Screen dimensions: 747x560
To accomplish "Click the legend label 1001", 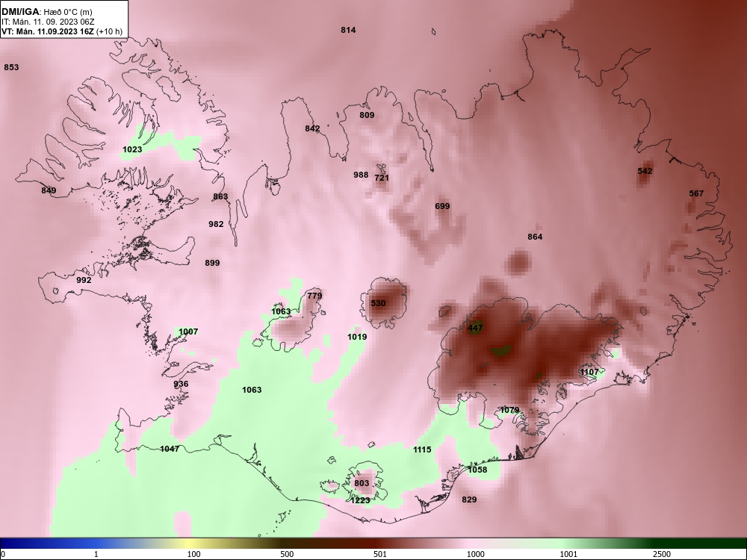I will tap(568, 554).
